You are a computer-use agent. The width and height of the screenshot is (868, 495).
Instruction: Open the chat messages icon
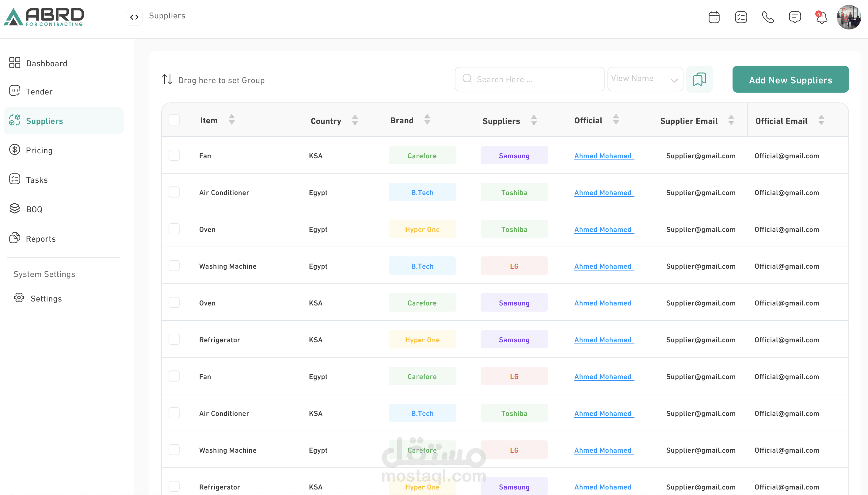point(795,17)
